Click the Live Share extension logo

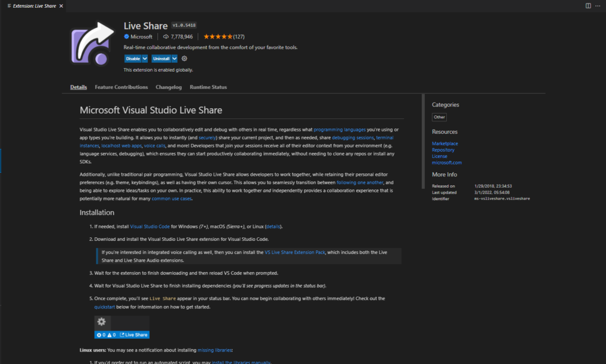[93, 44]
